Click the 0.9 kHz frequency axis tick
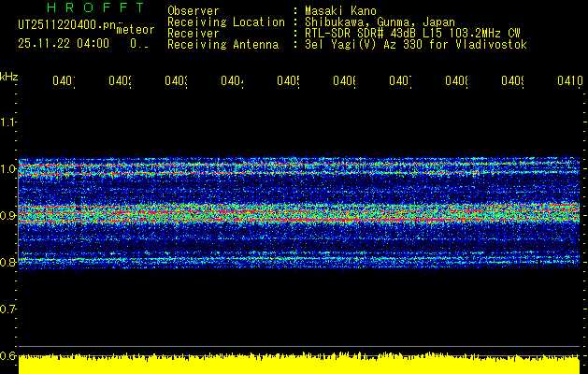The width and height of the screenshot is (588, 374). click(8, 216)
